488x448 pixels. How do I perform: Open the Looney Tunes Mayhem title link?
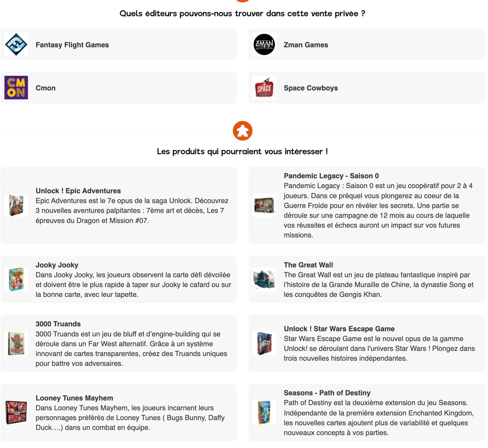74,398
